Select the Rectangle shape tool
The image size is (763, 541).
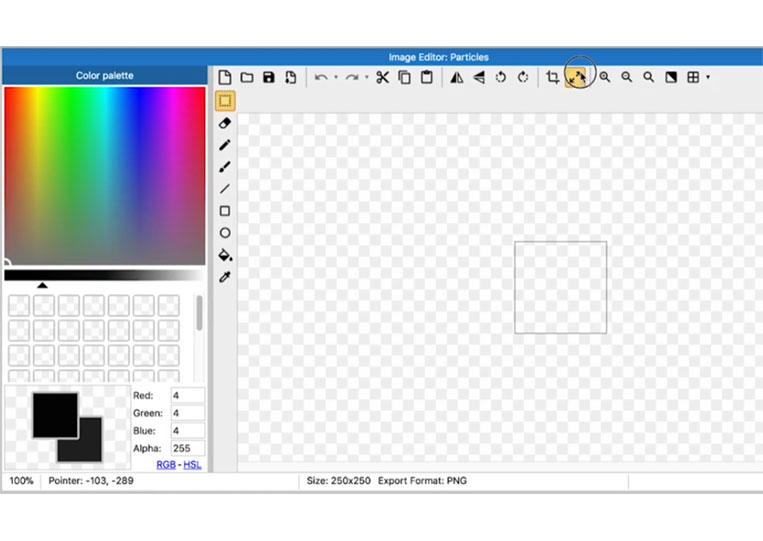point(225,211)
